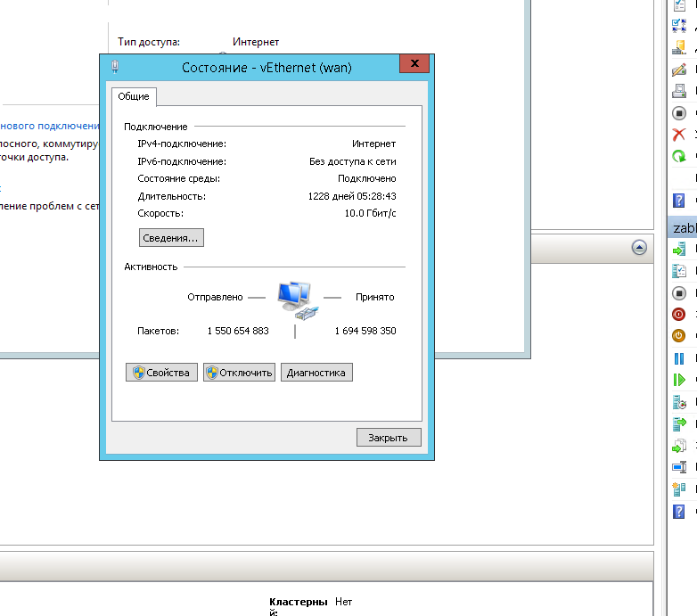
Task: Click vEthernet status dialog title bar icon
Action: (x=115, y=67)
